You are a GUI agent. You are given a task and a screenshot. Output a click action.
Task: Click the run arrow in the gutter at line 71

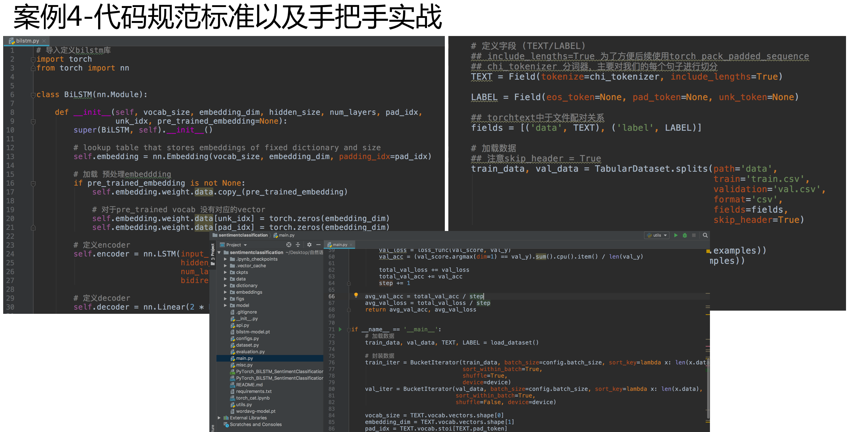click(x=340, y=329)
